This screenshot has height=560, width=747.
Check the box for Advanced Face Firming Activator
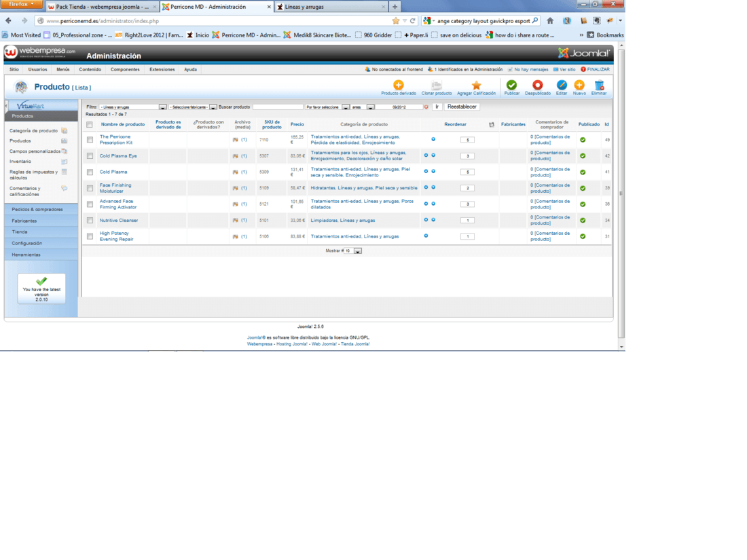point(90,204)
